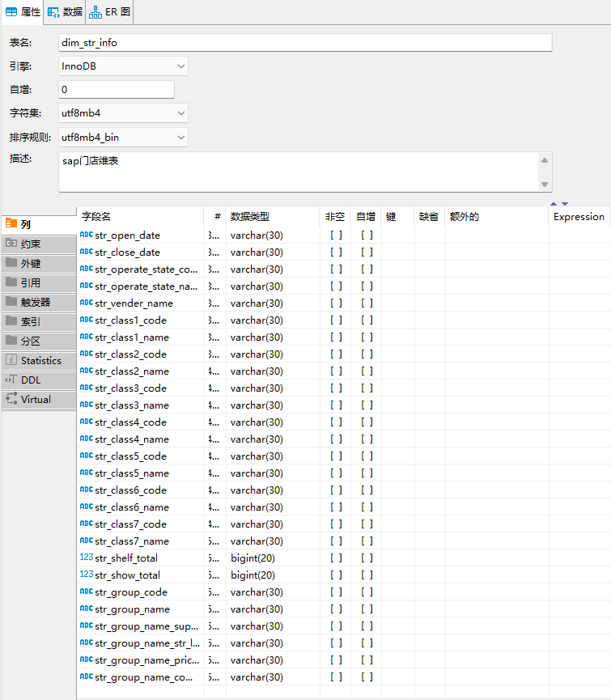
Task: Click the 表名 input field
Action: point(305,42)
